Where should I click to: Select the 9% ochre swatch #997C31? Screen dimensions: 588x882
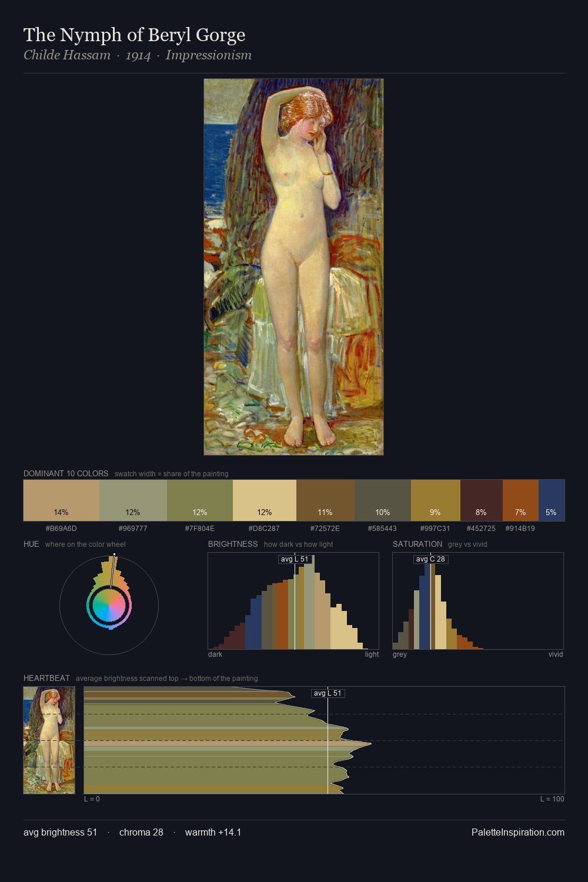point(435,500)
